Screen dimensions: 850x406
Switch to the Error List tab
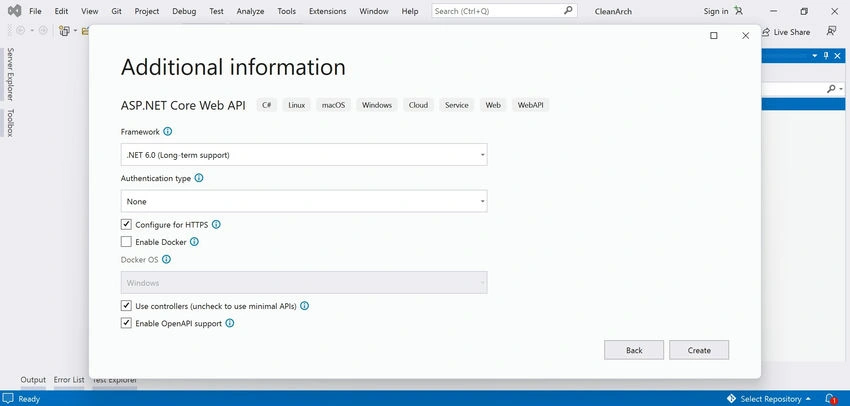coord(69,379)
